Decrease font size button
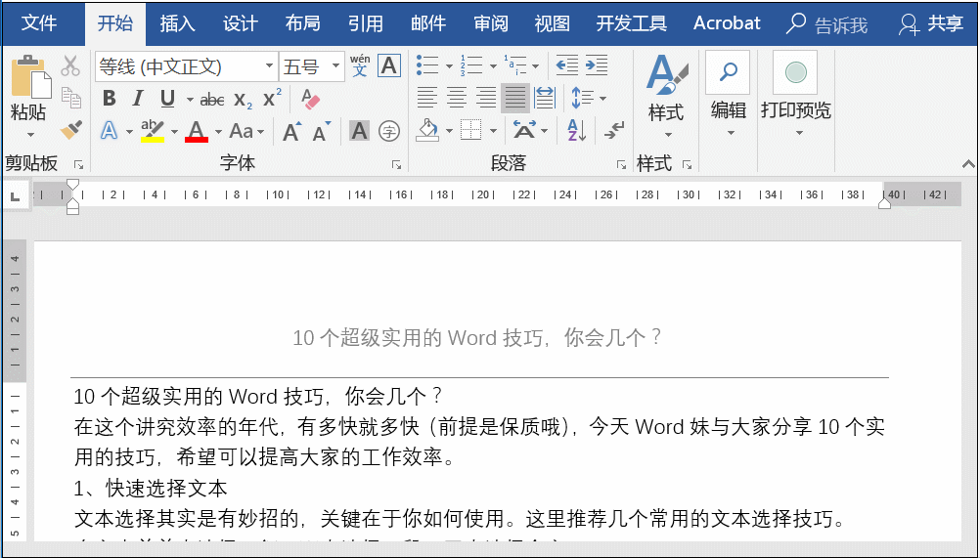Image resolution: width=980 pixels, height=558 pixels. [321, 131]
